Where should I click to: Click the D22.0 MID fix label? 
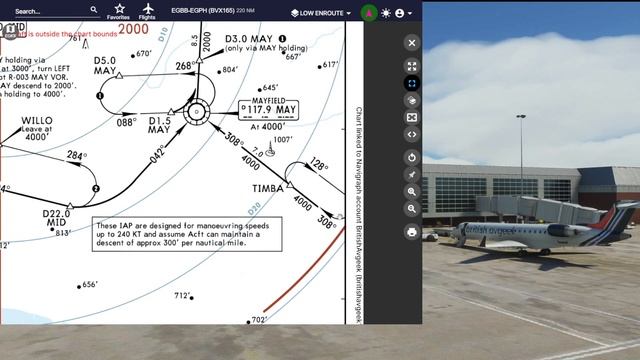point(56,218)
